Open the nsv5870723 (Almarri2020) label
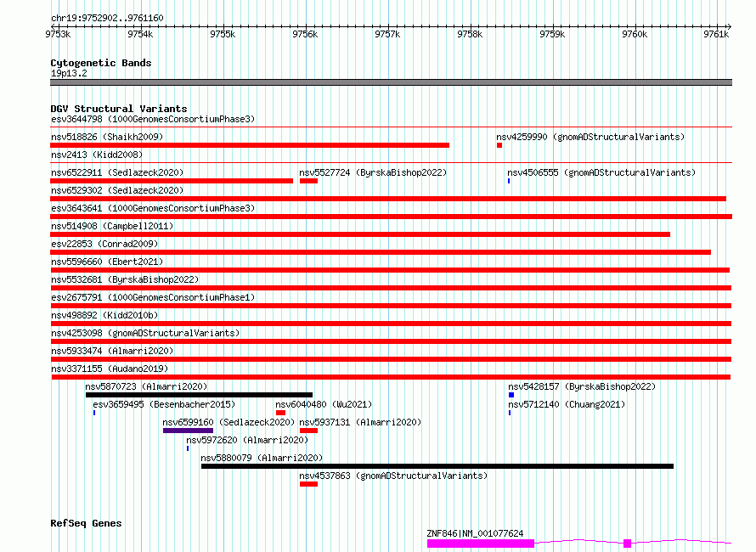This screenshot has width=756, height=552. (x=146, y=386)
